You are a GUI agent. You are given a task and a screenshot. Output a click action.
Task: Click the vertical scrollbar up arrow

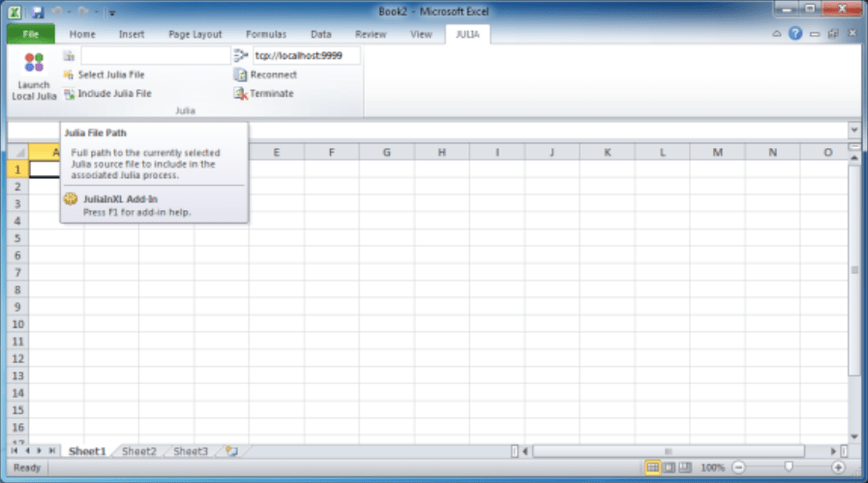click(x=854, y=159)
